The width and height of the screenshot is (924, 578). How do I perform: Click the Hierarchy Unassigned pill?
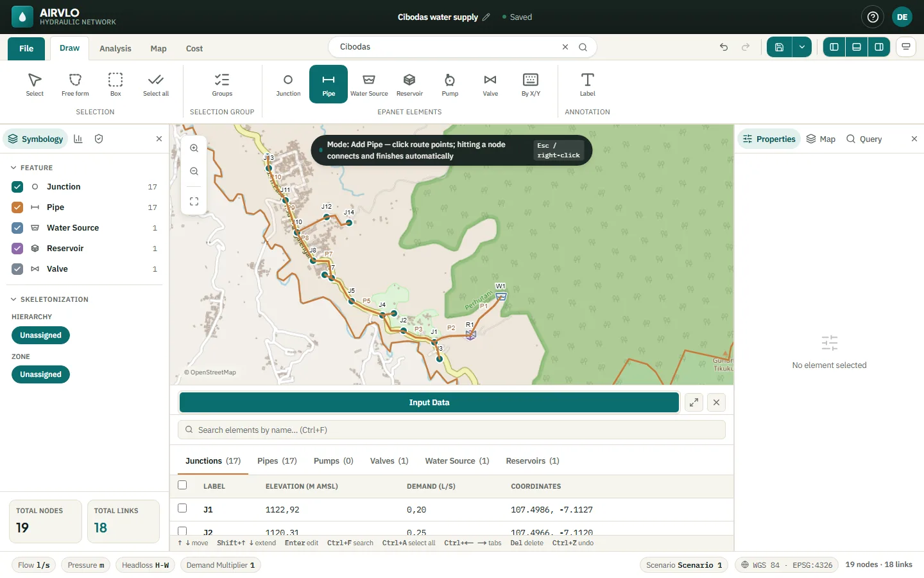click(40, 335)
